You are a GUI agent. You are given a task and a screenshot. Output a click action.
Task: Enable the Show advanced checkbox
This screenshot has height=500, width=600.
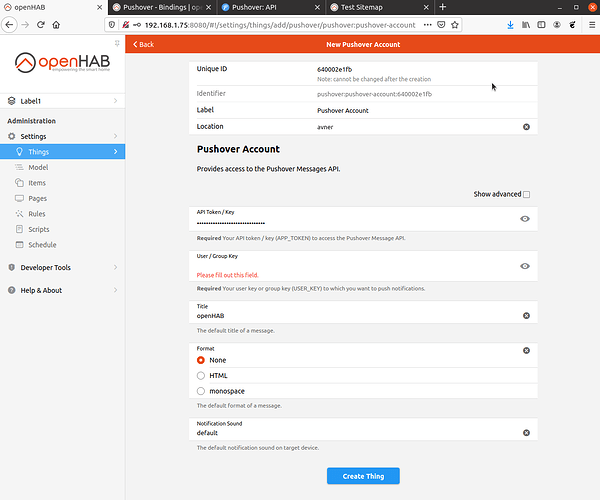527,194
